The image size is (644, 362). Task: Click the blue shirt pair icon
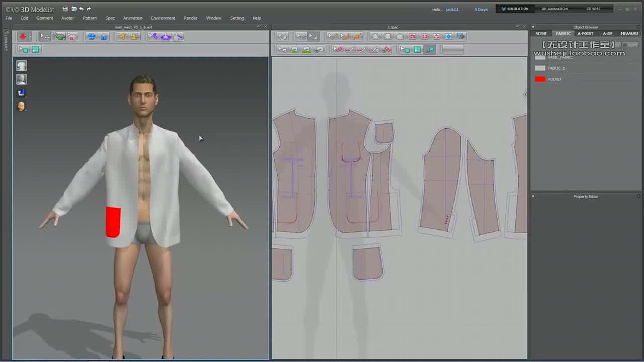[x=92, y=36]
